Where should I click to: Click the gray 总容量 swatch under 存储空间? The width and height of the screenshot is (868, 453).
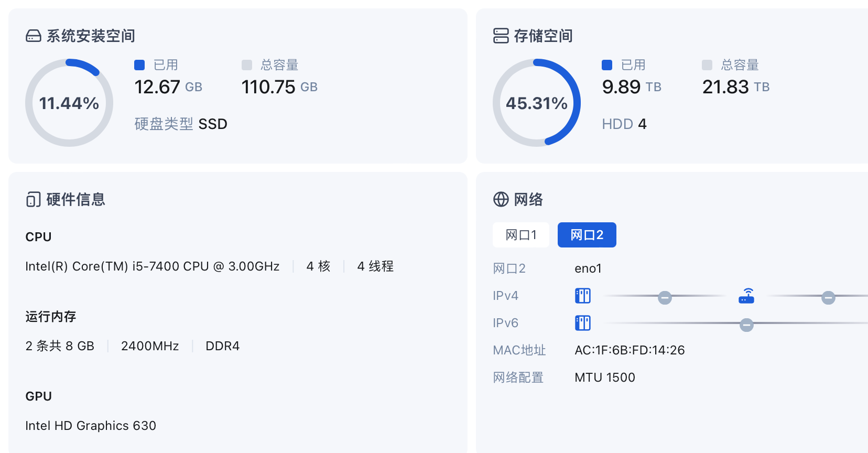(707, 65)
